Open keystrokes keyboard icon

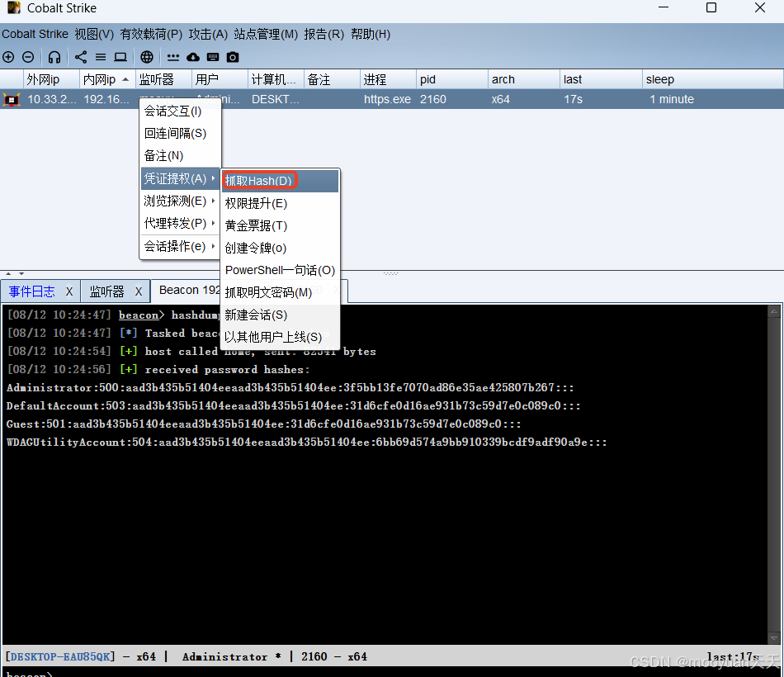(x=213, y=57)
